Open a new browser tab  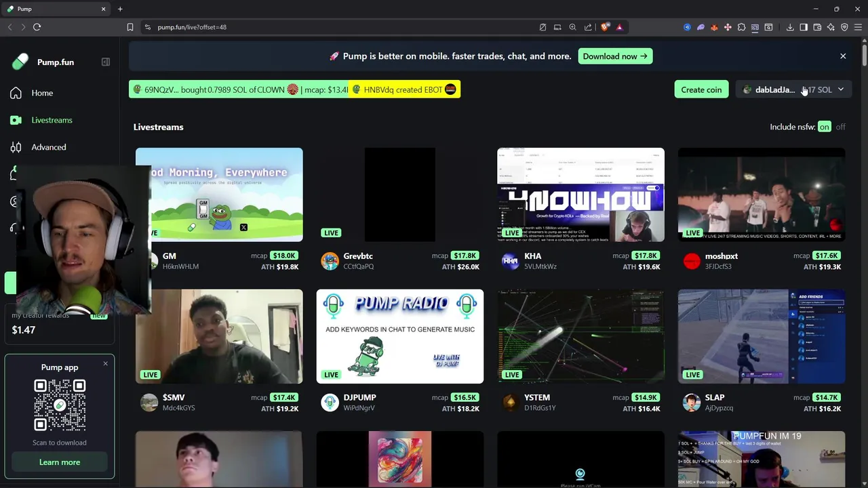[120, 9]
